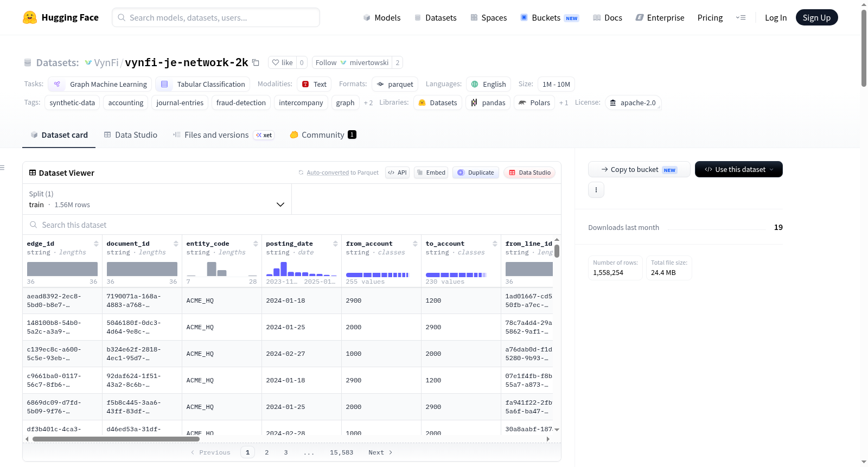Go to Spaces in the navbar
The image size is (868, 467).
(489, 17)
